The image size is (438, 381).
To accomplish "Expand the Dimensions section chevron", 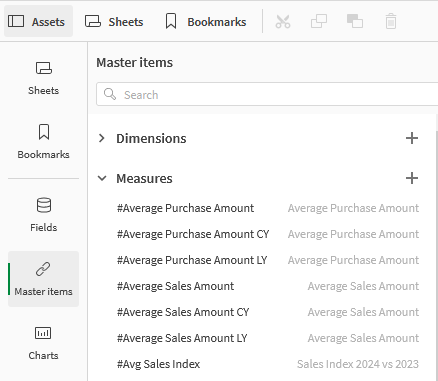I will 102,138.
